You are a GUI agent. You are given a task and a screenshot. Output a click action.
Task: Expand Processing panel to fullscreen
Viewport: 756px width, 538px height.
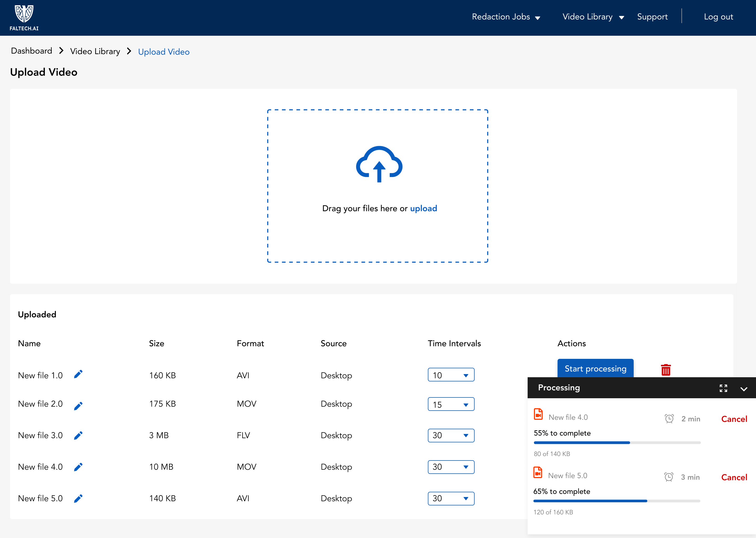pos(723,388)
